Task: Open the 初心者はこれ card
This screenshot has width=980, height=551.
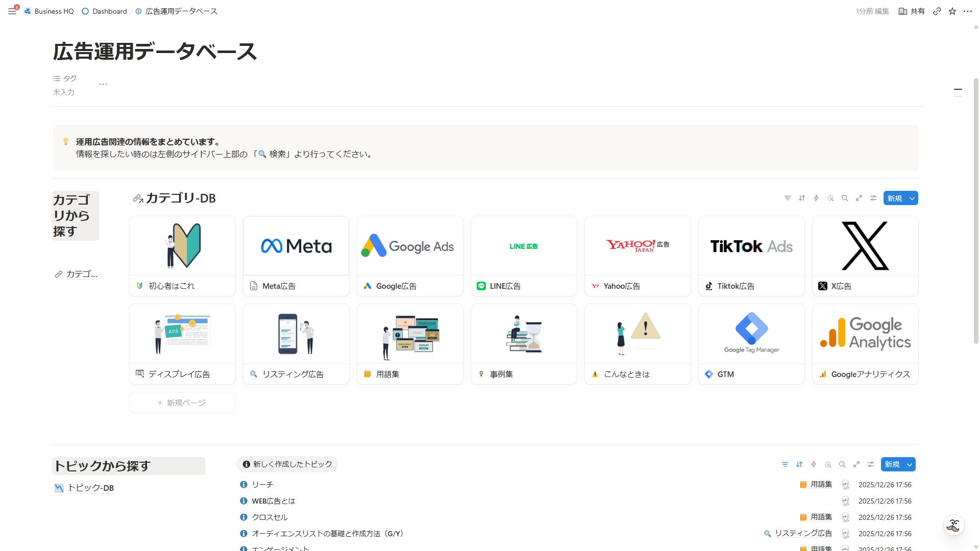Action: [x=182, y=256]
